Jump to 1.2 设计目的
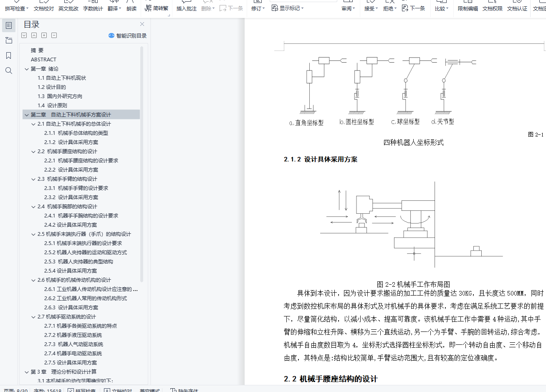 pyautogui.click(x=52, y=87)
